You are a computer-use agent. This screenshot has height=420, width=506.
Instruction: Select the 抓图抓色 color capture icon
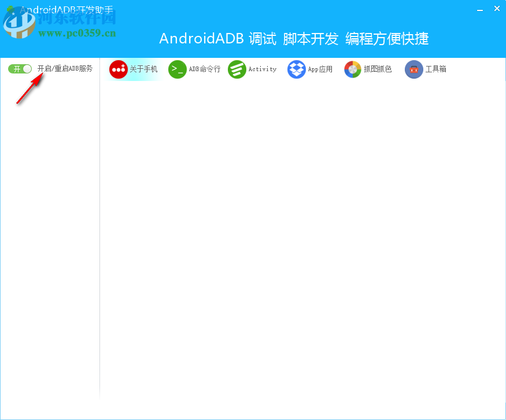[x=353, y=69]
